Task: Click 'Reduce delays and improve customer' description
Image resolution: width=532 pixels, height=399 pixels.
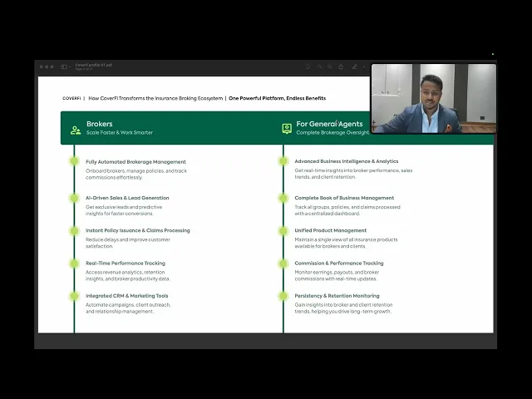Action: [x=127, y=243]
